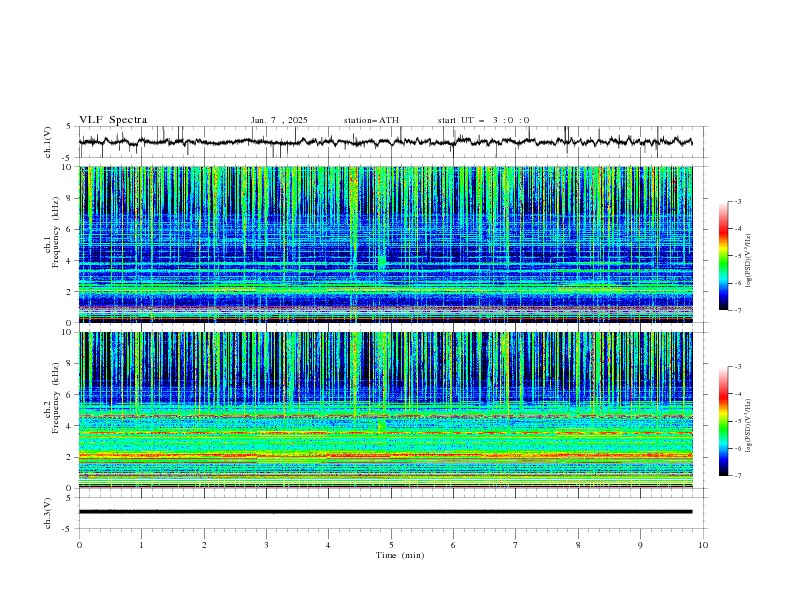
Task: Click the lower color bar tick "-7"
Action: point(737,476)
